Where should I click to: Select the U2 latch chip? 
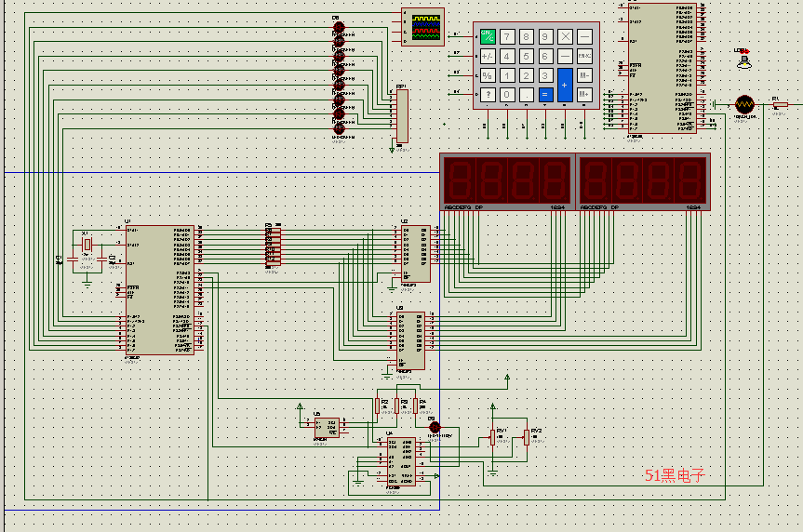tap(415, 254)
